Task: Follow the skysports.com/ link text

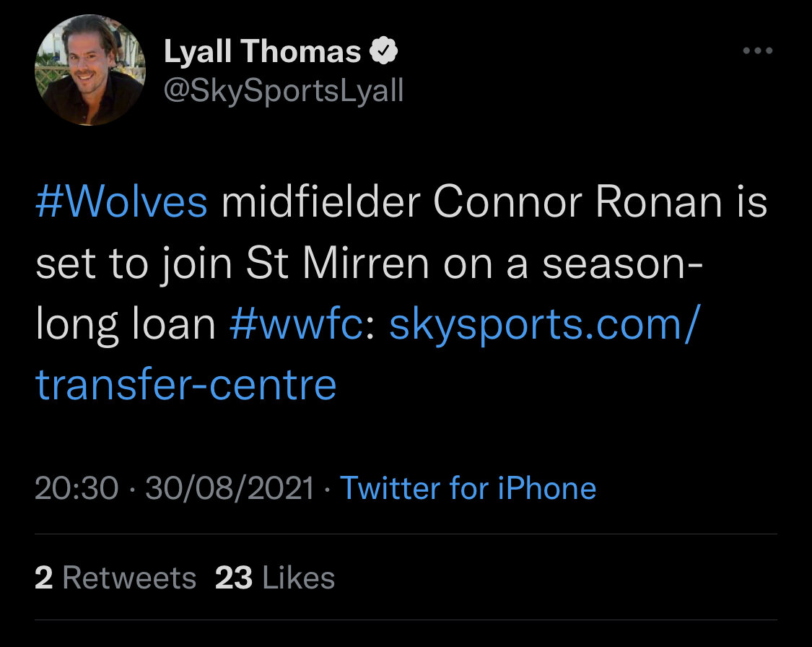Action: (x=545, y=326)
